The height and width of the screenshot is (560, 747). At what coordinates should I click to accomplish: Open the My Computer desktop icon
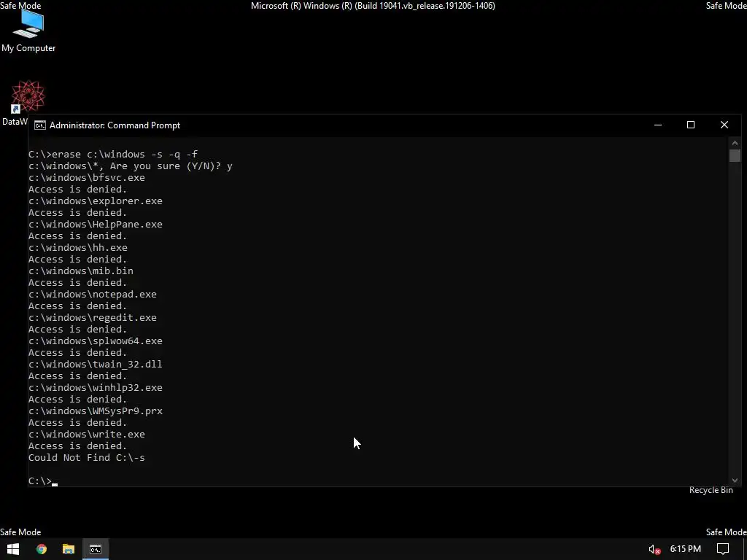pyautogui.click(x=28, y=29)
